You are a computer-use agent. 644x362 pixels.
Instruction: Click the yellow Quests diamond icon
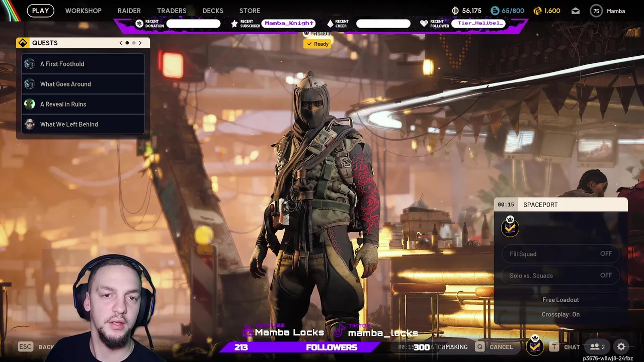(23, 43)
